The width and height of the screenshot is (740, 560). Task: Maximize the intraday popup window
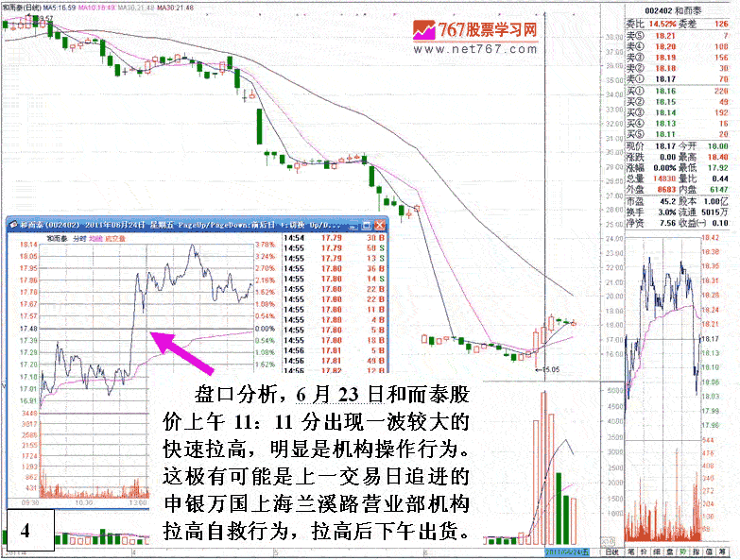pos(365,226)
